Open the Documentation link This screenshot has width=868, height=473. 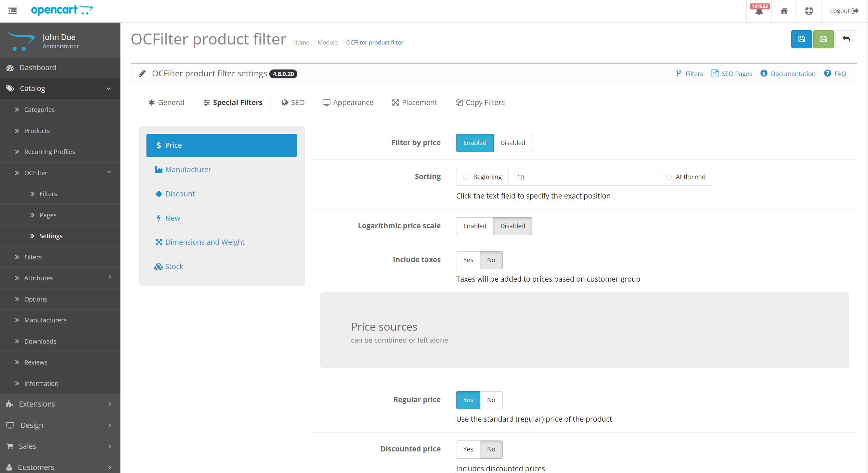point(788,73)
